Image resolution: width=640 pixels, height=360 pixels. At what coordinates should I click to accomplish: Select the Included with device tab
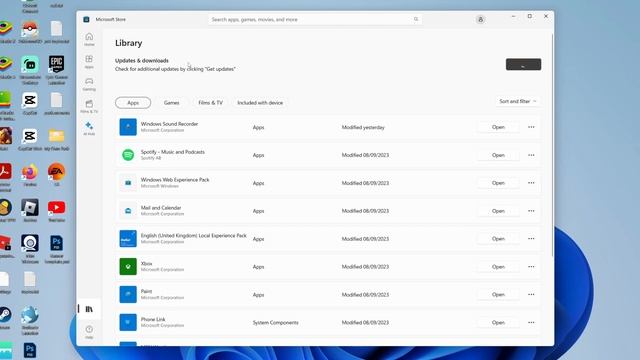(260, 103)
